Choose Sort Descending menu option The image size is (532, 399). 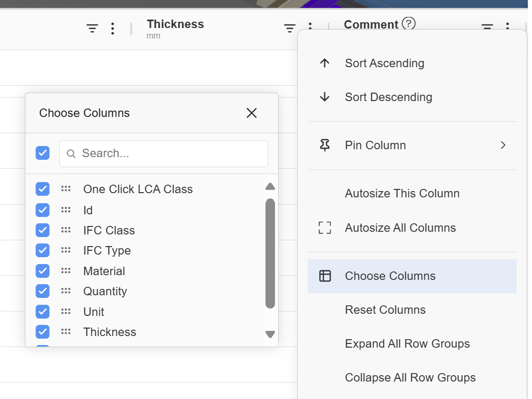click(388, 97)
